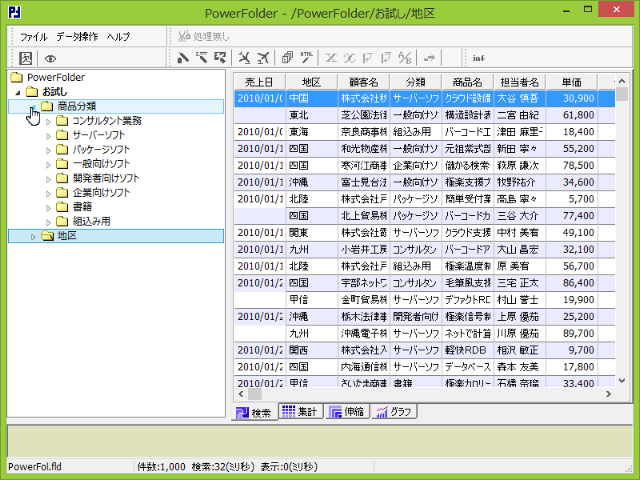Viewport: 640px width, 480px height.
Task: Click the horizontal scrollbar left arrow
Action: [x=241, y=394]
